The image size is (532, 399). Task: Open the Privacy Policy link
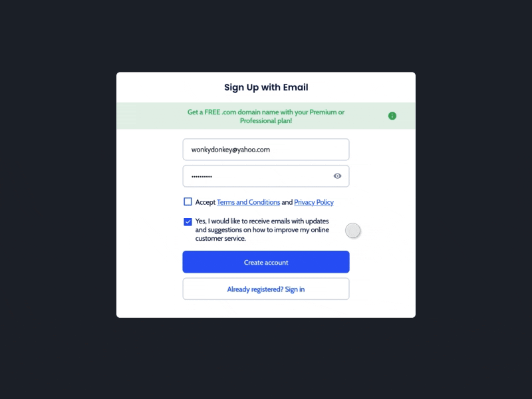[313, 202]
